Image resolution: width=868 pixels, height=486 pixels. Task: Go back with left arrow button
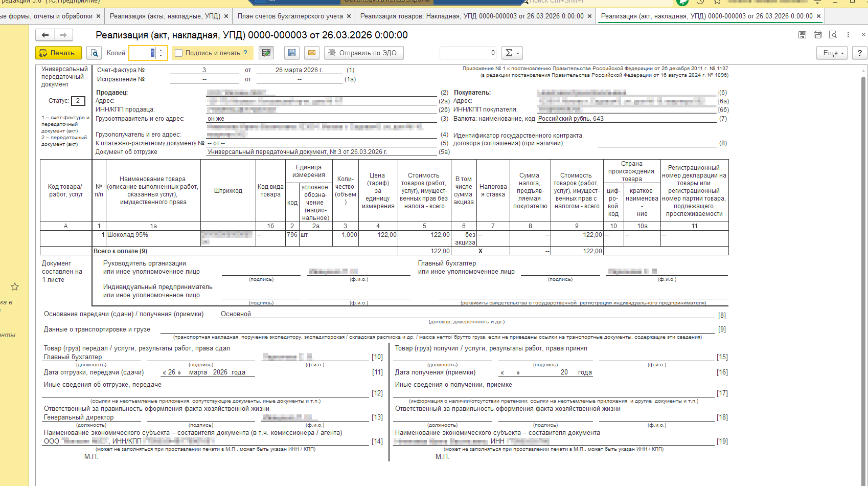pyautogui.click(x=45, y=35)
